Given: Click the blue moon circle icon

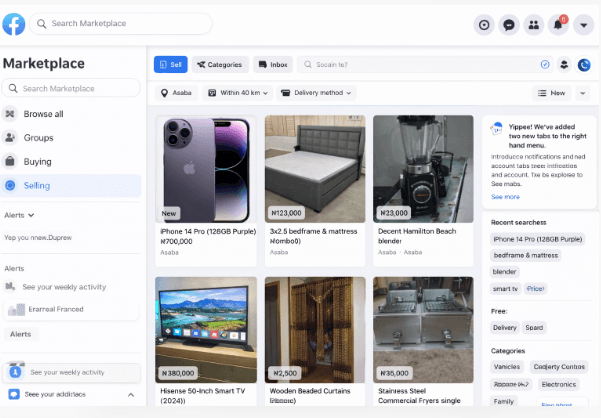Looking at the screenshot, I should (x=584, y=65).
